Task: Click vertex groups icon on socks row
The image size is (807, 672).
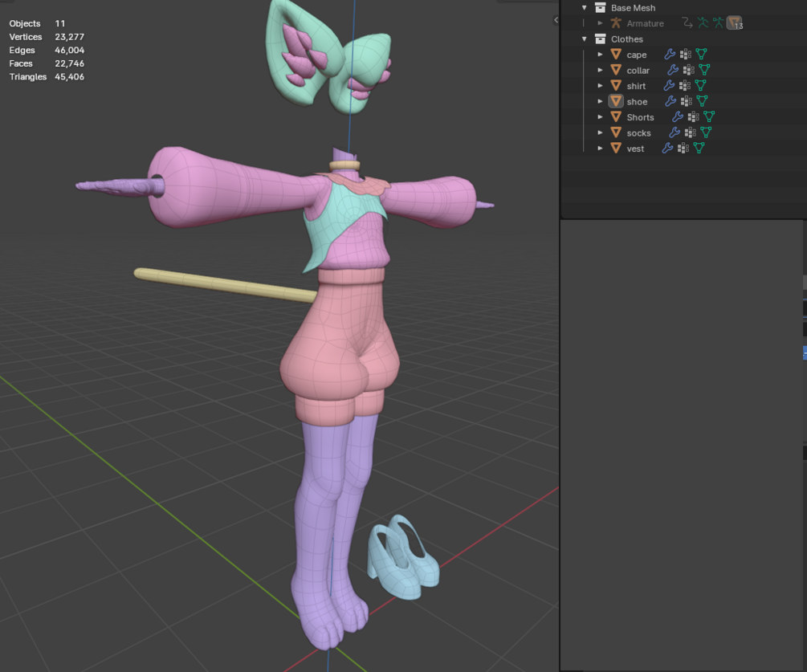Action: (x=691, y=132)
